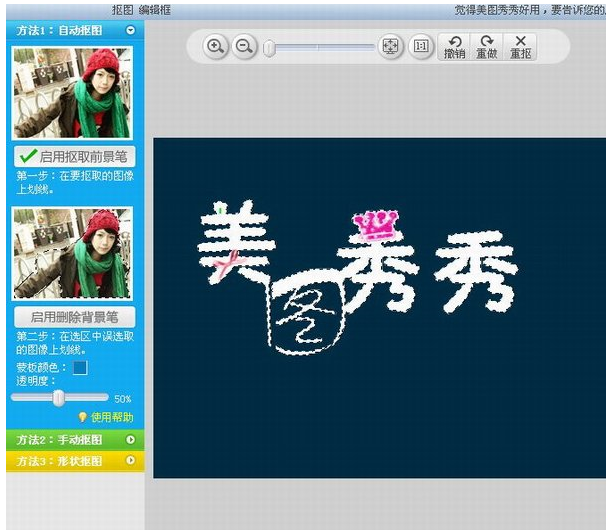Click the 1:1 actual size icon
The height and width of the screenshot is (530, 606).
tap(420, 47)
